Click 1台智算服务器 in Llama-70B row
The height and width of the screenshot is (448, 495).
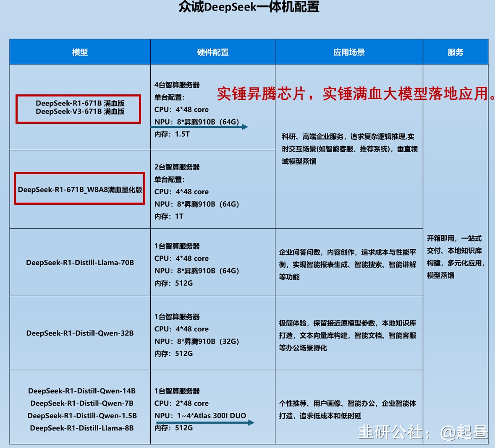coord(177,246)
